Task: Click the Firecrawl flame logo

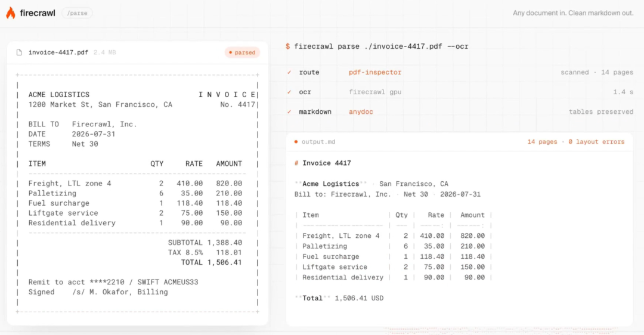Action: tap(11, 13)
